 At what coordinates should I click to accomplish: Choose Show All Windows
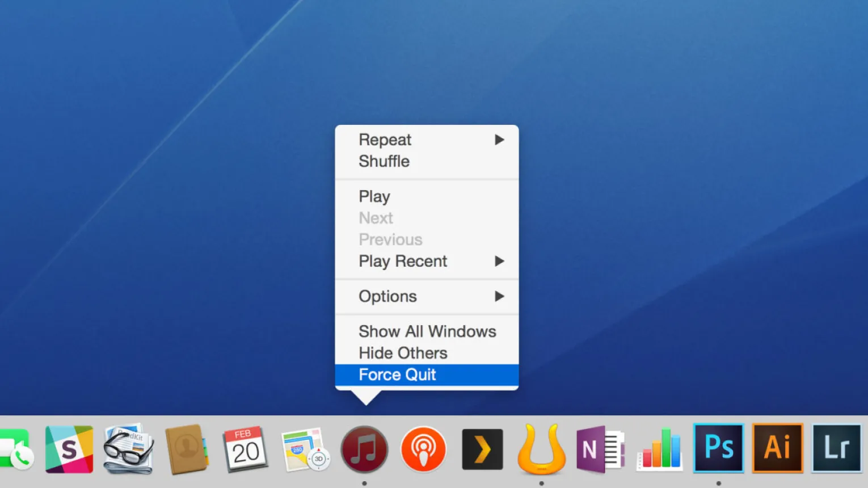pos(427,331)
